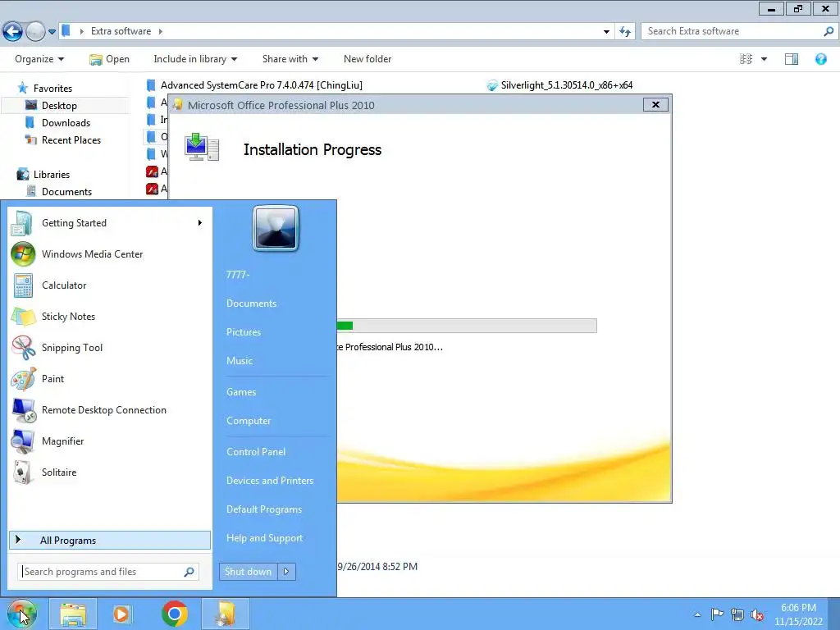Open Documents from Start menu right pane
The image size is (840, 630).
click(252, 304)
